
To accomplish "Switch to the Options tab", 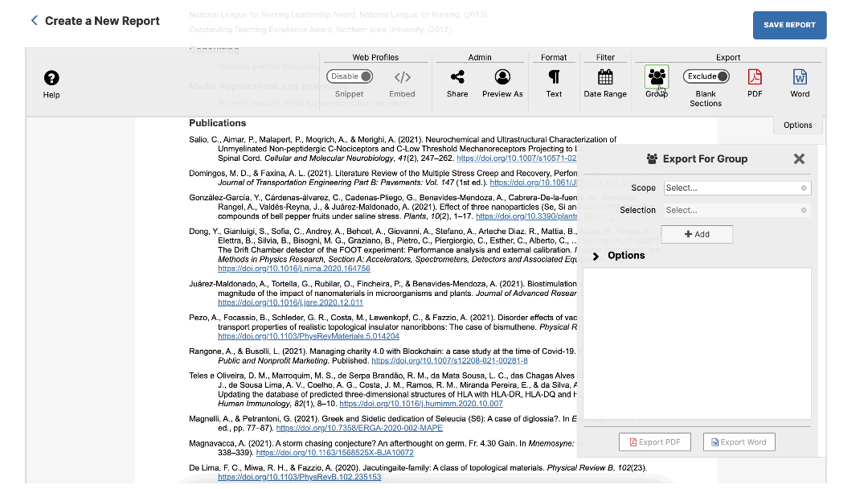I will (798, 125).
